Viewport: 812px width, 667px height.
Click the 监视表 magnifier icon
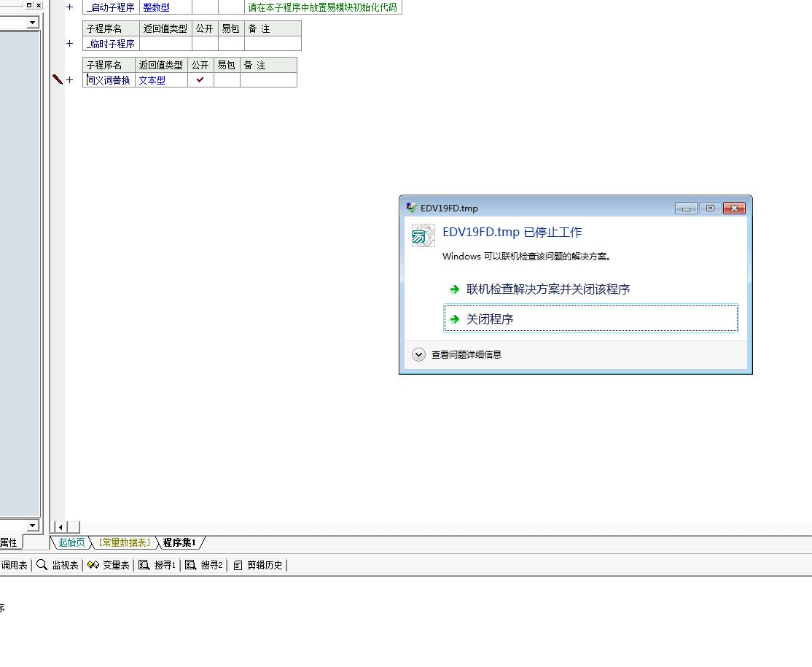42,565
